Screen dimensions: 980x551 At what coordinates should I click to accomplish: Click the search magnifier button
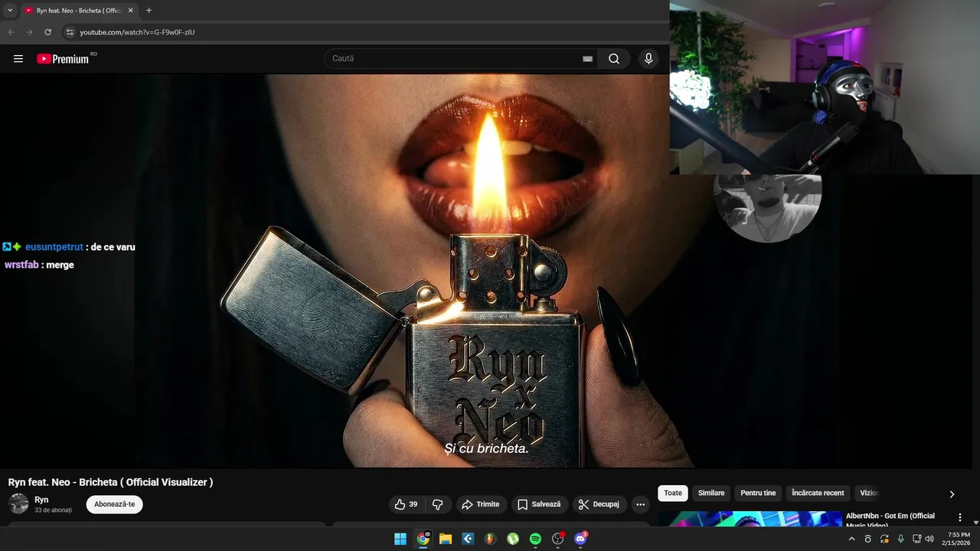(x=614, y=59)
